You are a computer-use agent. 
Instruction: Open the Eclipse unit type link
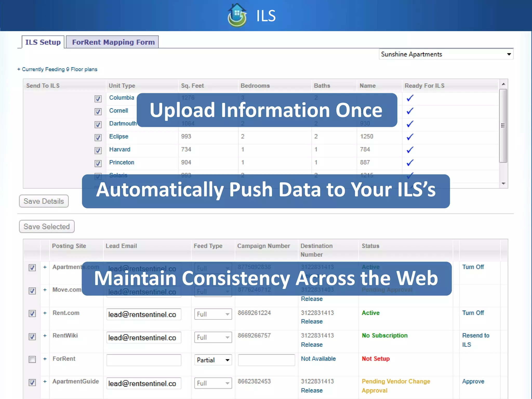click(x=119, y=136)
